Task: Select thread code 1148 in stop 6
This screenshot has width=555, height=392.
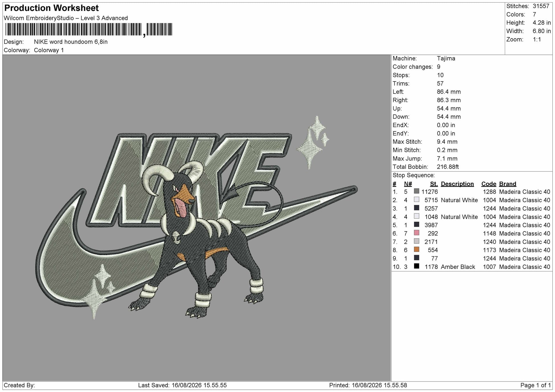Action: [489, 233]
